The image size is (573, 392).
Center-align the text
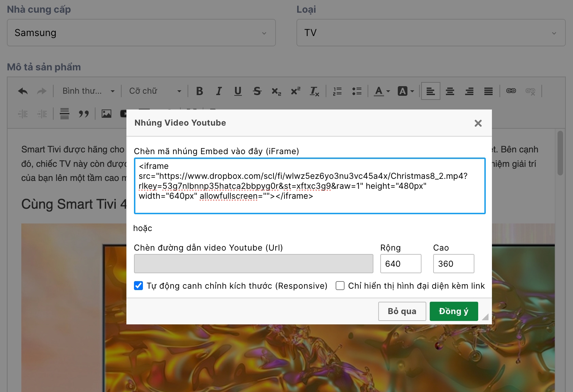(450, 91)
